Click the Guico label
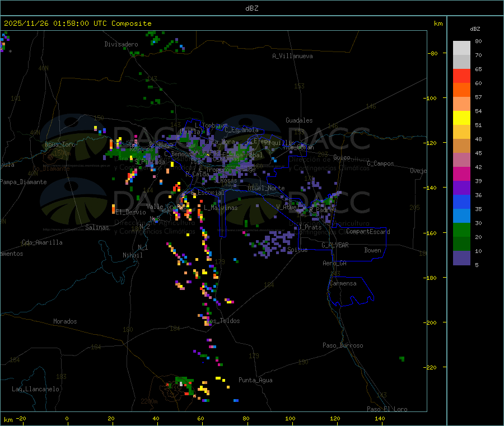The image size is (504, 426). click(342, 157)
